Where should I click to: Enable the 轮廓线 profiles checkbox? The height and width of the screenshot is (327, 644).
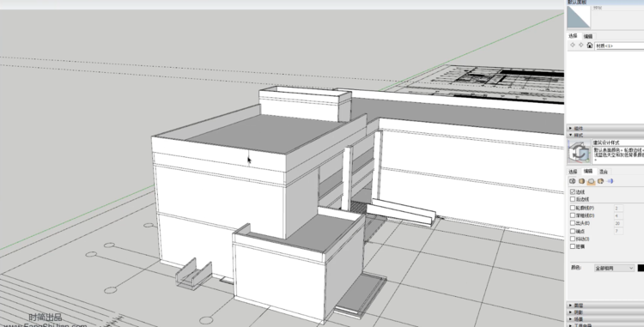tap(573, 208)
